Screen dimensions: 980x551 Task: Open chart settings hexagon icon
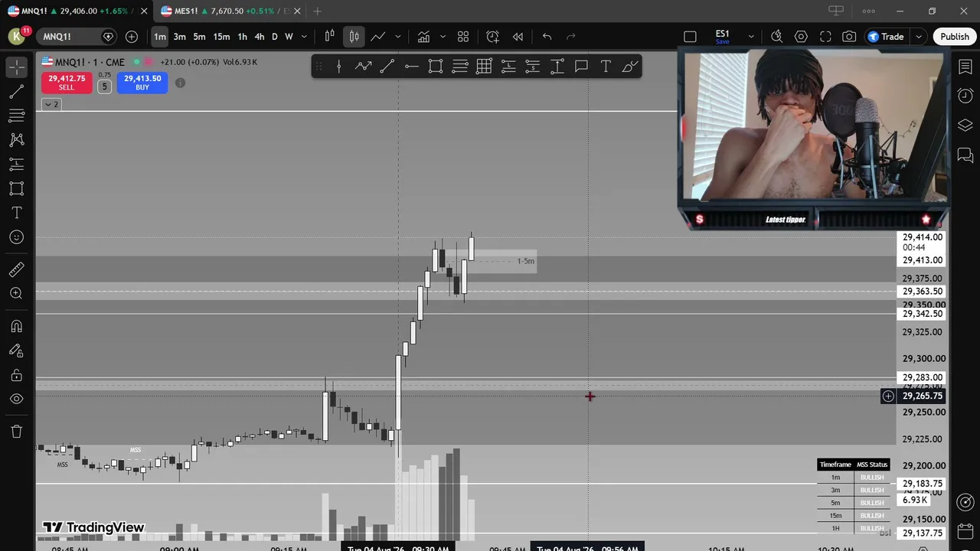pyautogui.click(x=801, y=37)
